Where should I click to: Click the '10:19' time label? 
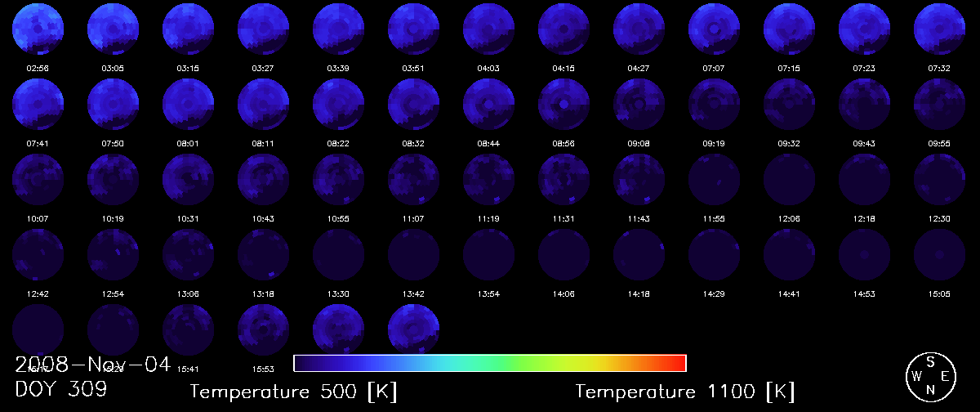(x=113, y=219)
